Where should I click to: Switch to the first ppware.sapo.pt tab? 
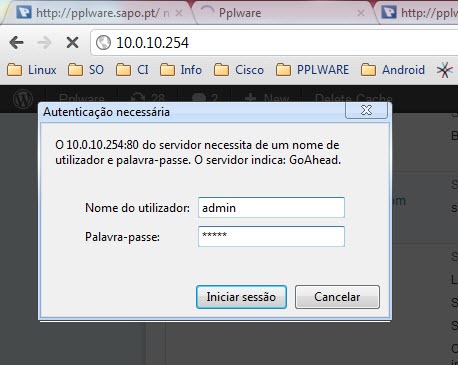[97, 13]
